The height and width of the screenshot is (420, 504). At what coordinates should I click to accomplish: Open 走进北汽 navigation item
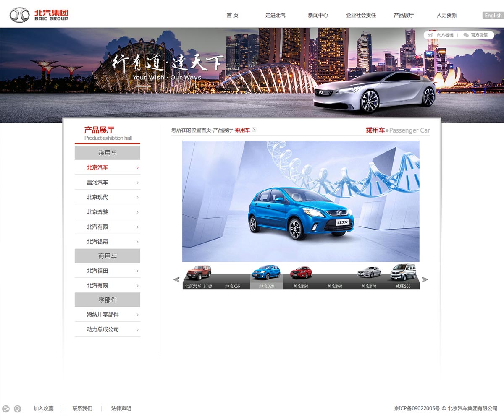[x=275, y=15]
